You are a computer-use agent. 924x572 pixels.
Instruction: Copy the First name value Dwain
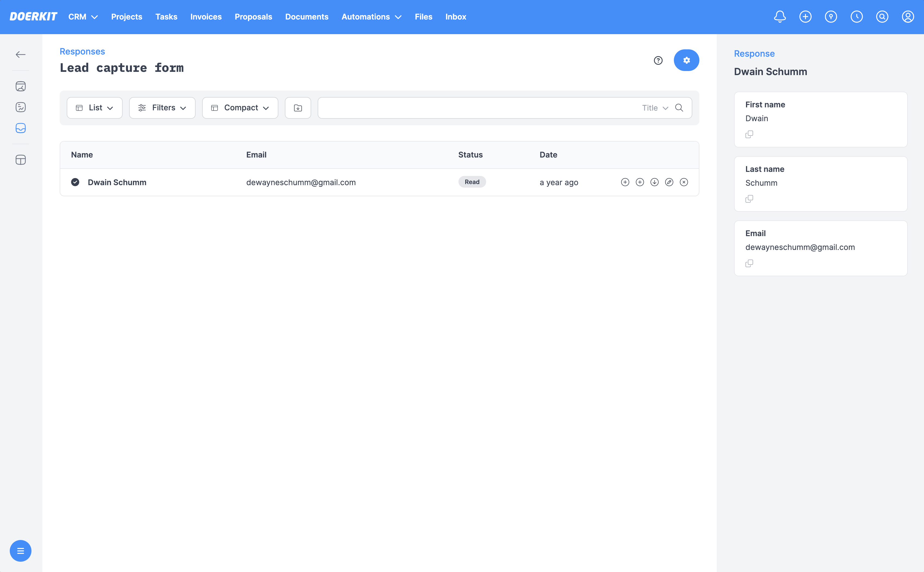coord(749,134)
